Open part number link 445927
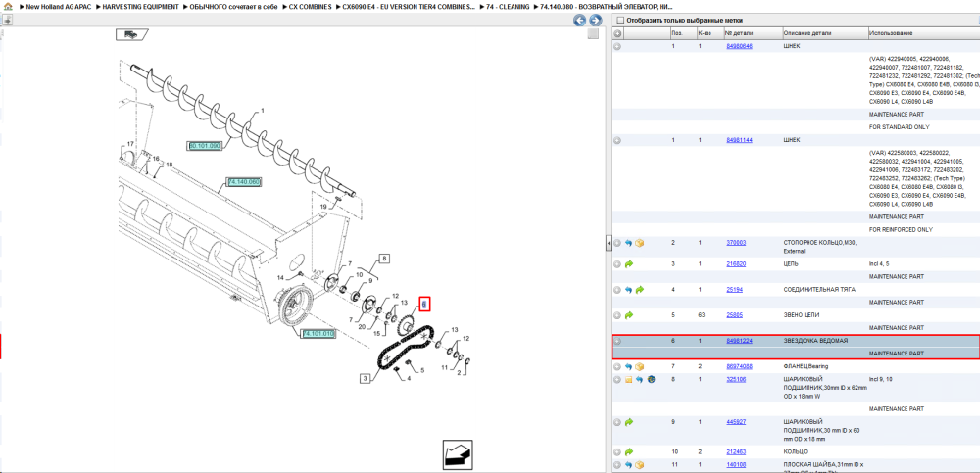Image resolution: width=980 pixels, height=473 pixels. (736, 422)
